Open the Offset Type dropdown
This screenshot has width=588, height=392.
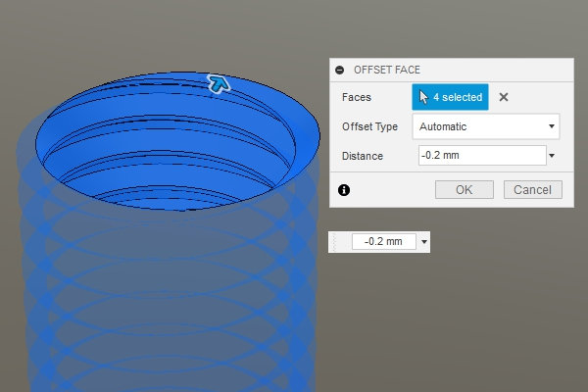(485, 126)
